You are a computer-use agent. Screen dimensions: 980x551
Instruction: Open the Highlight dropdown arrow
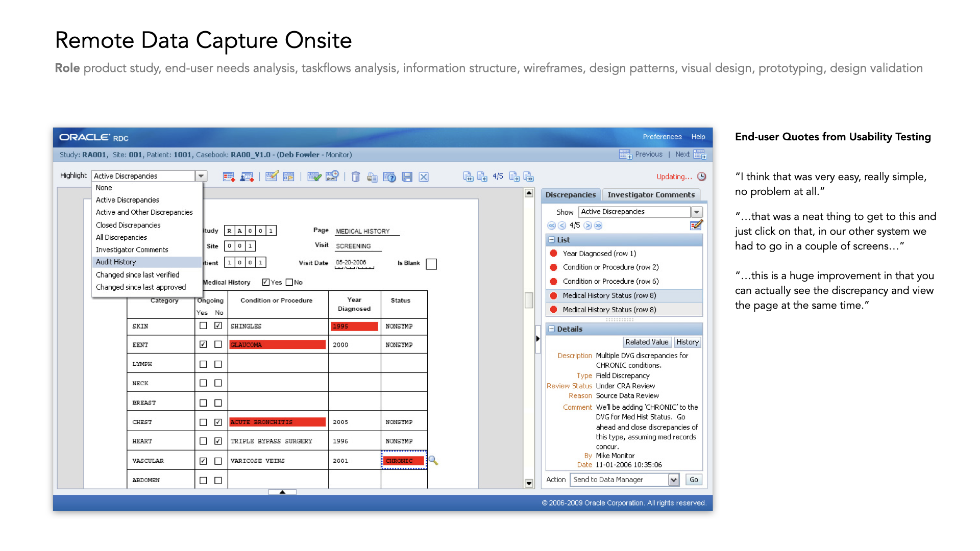[201, 176]
